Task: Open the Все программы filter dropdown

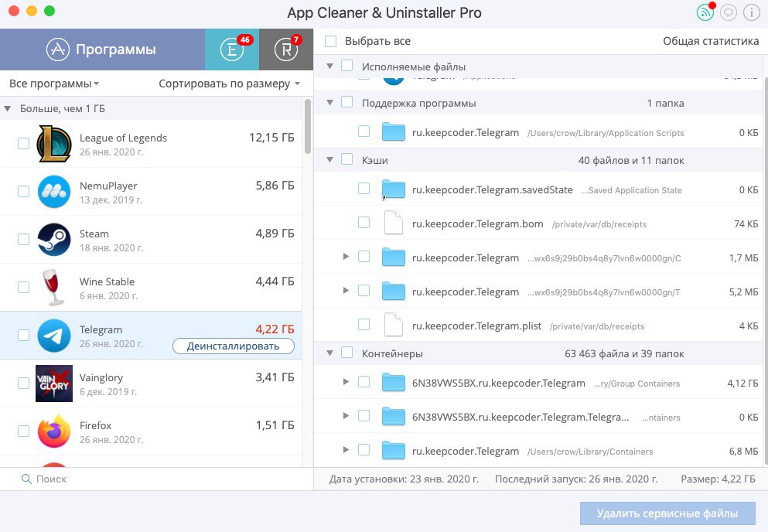Action: point(54,84)
